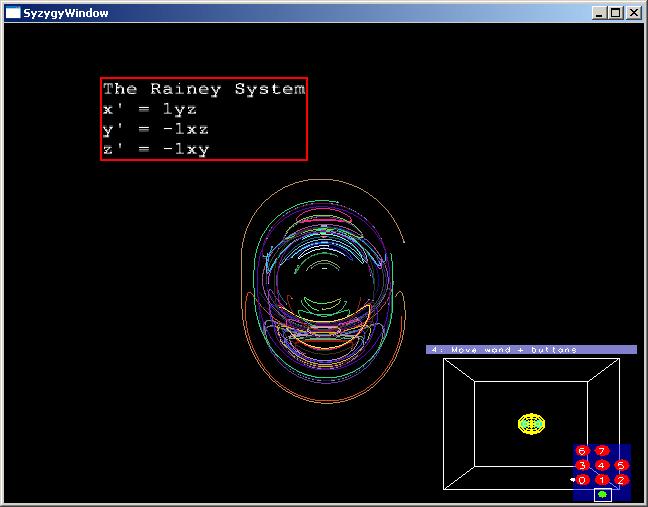Image resolution: width=648 pixels, height=507 pixels.
Task: Select the z' = -1xy equation line
Action: (156, 149)
